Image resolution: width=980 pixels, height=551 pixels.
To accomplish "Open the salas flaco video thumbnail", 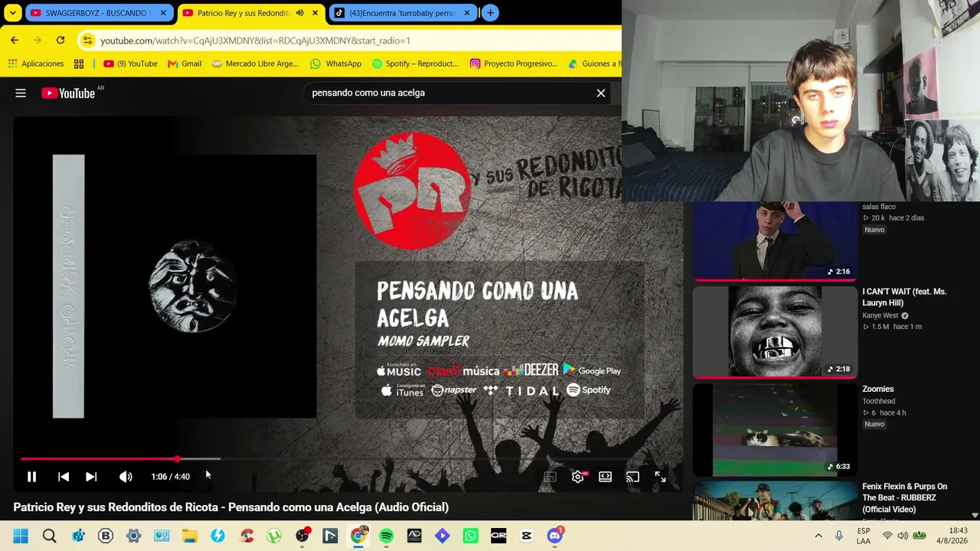I will (x=775, y=241).
